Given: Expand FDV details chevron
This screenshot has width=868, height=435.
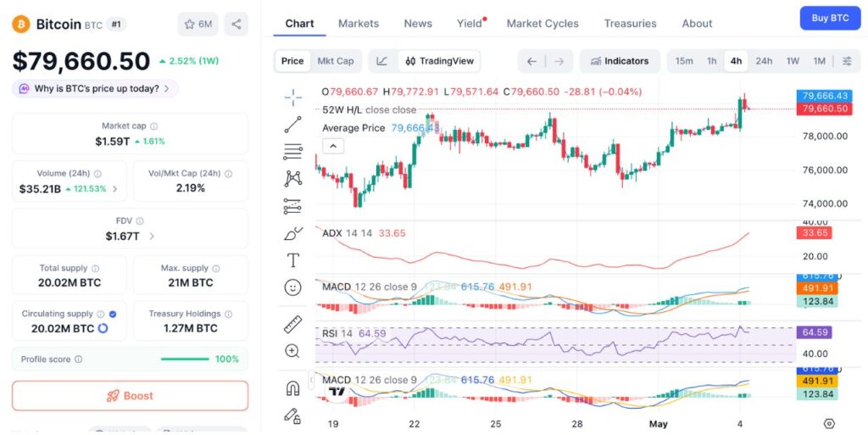Looking at the screenshot, I should click(152, 237).
